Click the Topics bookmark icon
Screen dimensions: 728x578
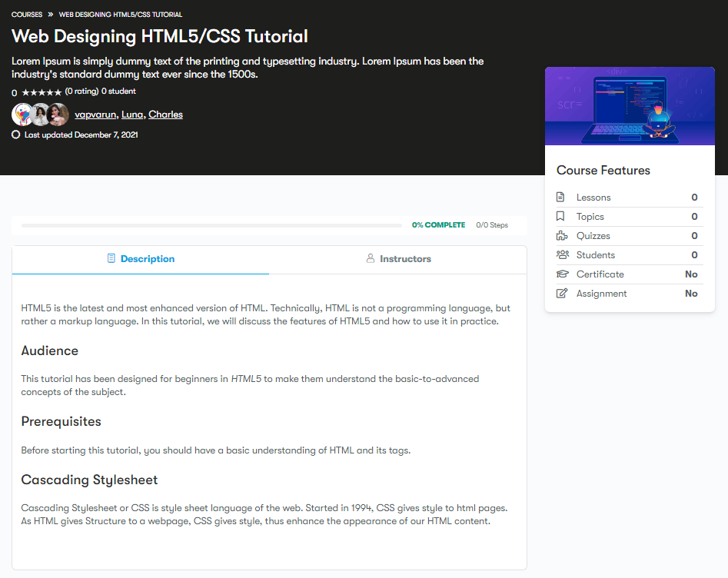pyautogui.click(x=561, y=217)
